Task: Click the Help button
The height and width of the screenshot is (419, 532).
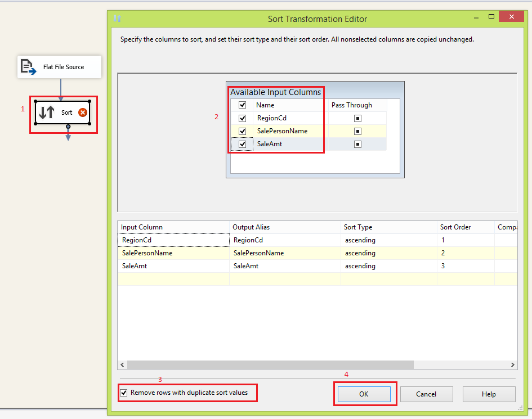Action: [x=489, y=394]
